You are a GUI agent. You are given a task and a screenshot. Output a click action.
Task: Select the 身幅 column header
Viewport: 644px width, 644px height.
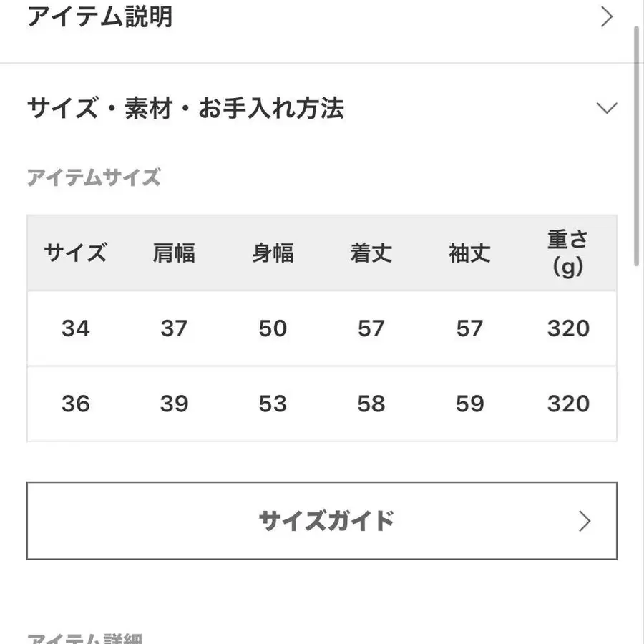(x=271, y=253)
